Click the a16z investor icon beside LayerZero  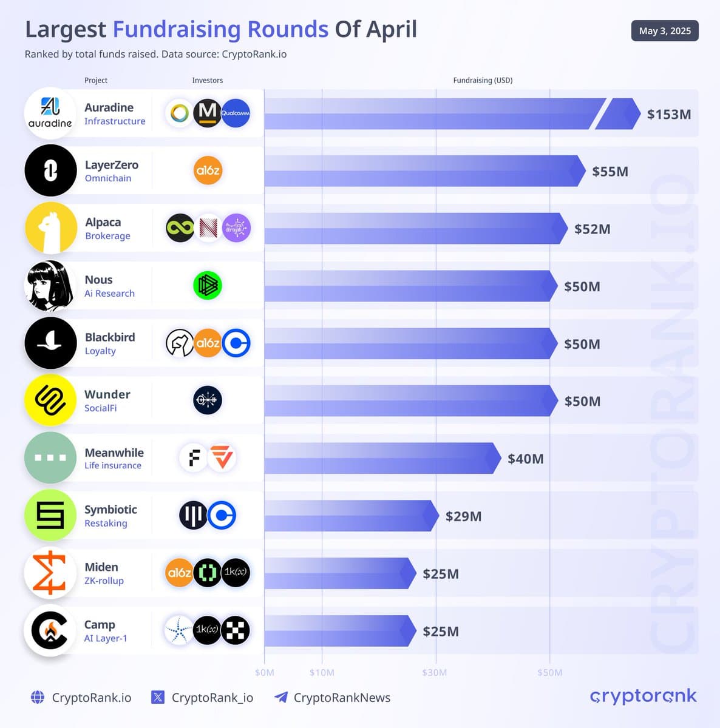pyautogui.click(x=208, y=171)
